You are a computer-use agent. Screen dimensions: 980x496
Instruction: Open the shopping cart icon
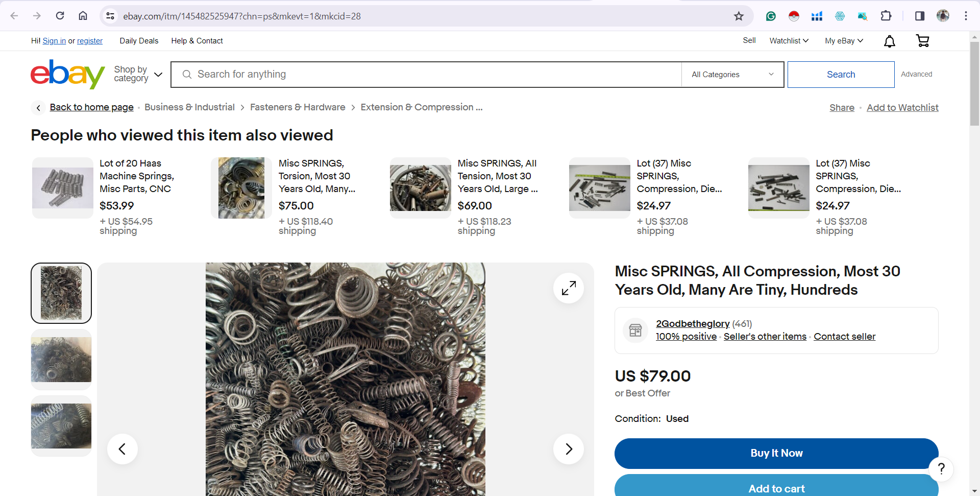922,41
